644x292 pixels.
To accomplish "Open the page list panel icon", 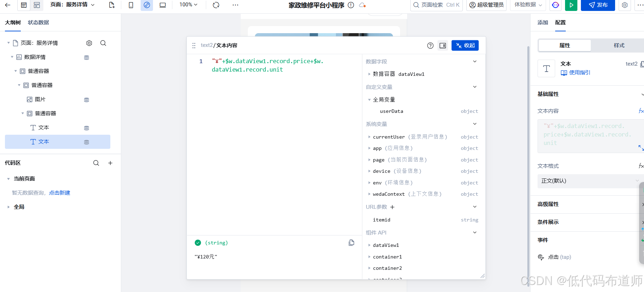I will tap(24, 5).
